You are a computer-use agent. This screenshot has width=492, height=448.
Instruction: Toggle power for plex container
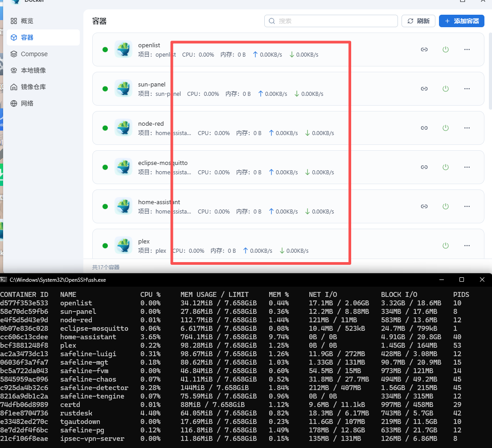pos(446,246)
